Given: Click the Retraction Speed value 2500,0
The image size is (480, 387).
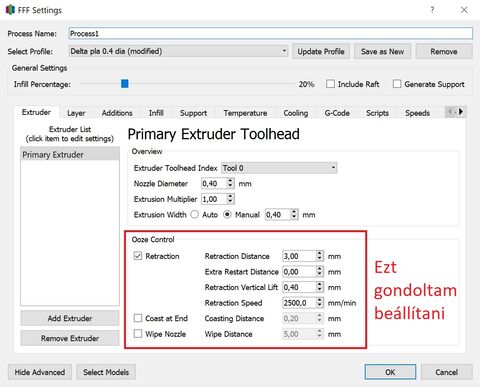Looking at the screenshot, I should [x=299, y=303].
